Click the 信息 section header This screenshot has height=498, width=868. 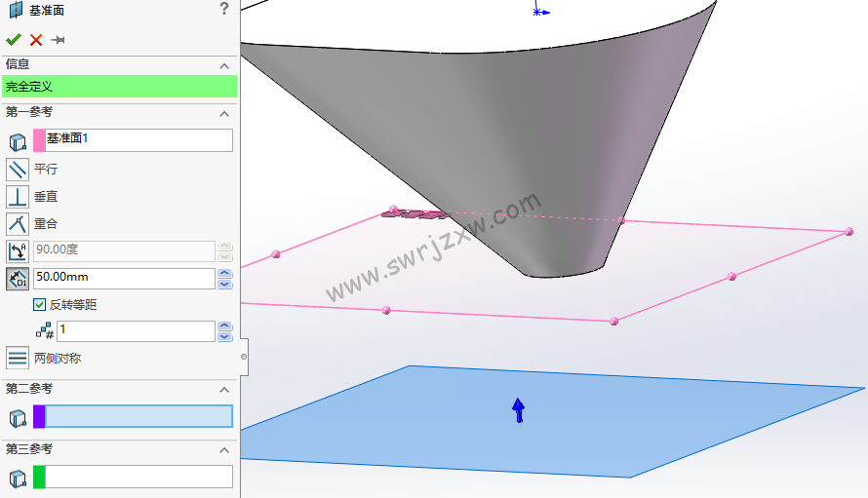pyautogui.click(x=120, y=64)
